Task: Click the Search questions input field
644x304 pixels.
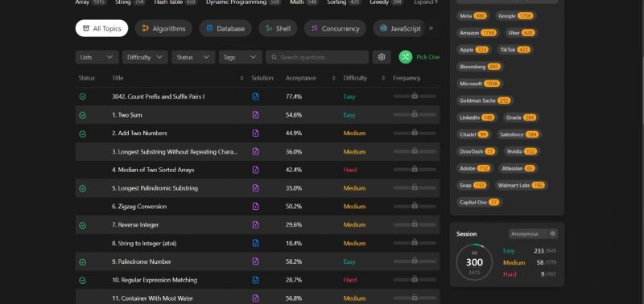Action: 317,57
